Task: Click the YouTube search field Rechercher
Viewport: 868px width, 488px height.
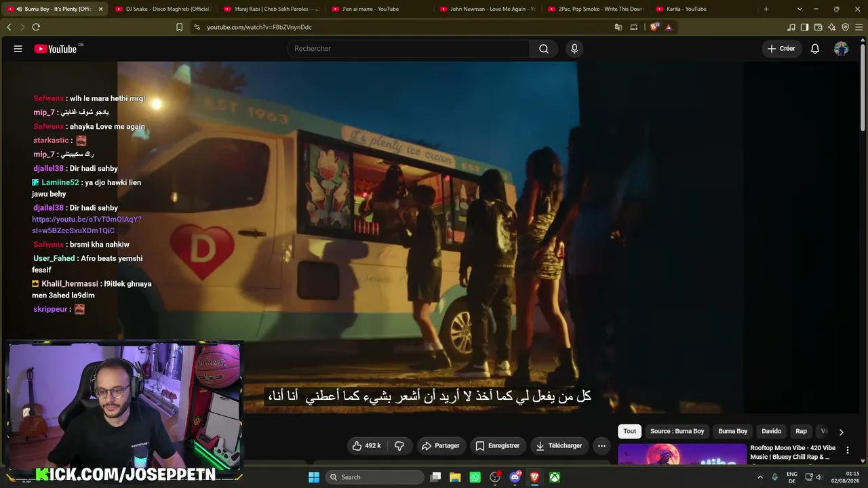Action: click(x=409, y=49)
